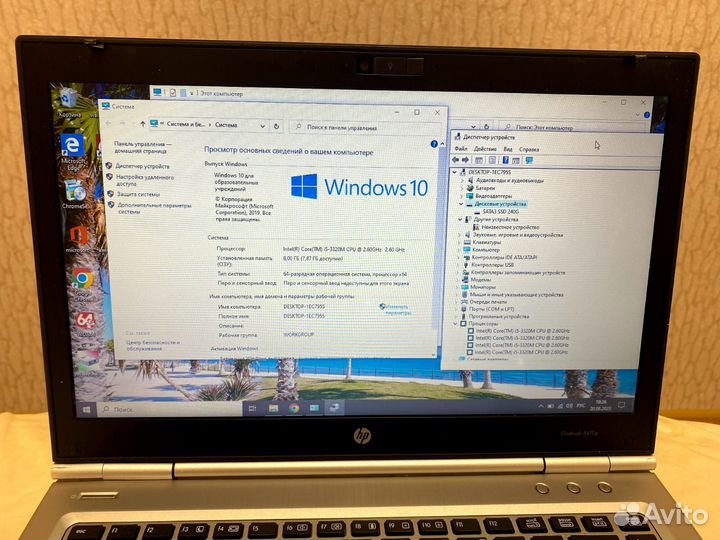
Task: Switch to System window taskbar button
Action: tap(315, 407)
